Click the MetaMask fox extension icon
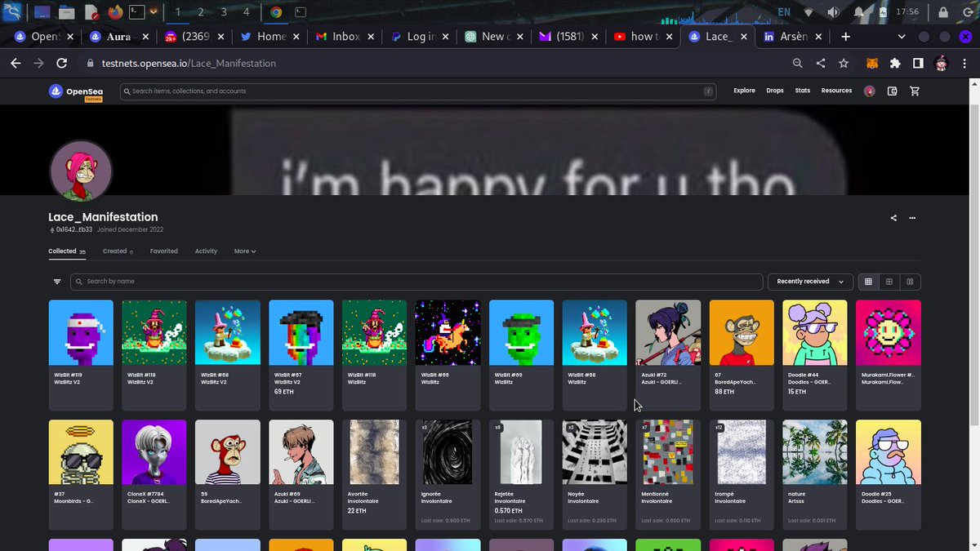The width and height of the screenshot is (980, 551). [x=873, y=63]
